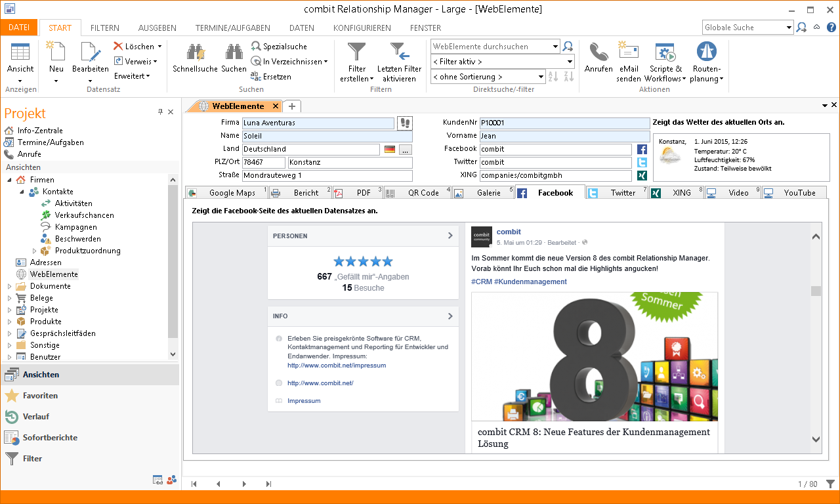Screen dimensions: 840x504
Task: Pin the Projekt panel
Action: [160, 112]
